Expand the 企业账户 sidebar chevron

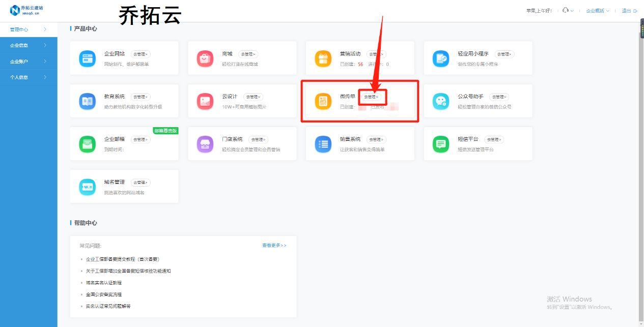point(45,62)
